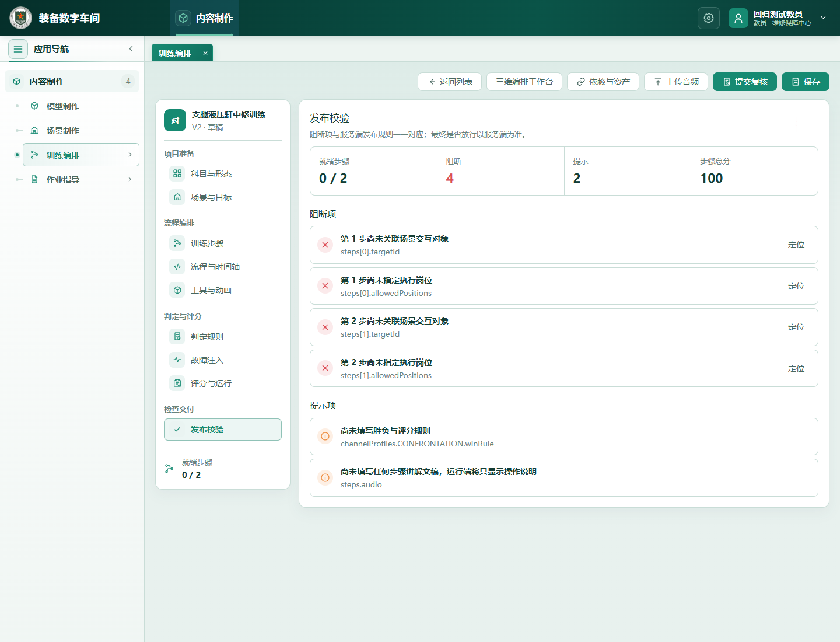Expand the 作业指导 submenu arrow

point(130,179)
